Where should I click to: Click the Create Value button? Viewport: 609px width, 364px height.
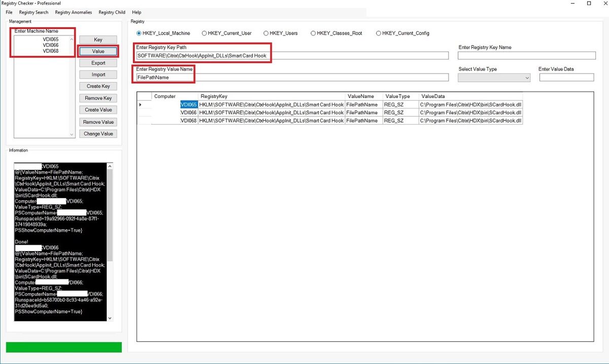click(98, 110)
